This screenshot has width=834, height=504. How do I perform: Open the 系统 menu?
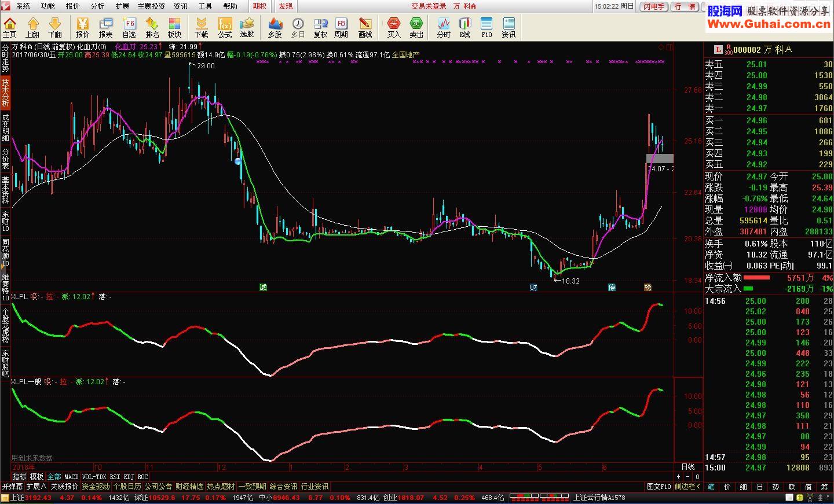point(23,6)
